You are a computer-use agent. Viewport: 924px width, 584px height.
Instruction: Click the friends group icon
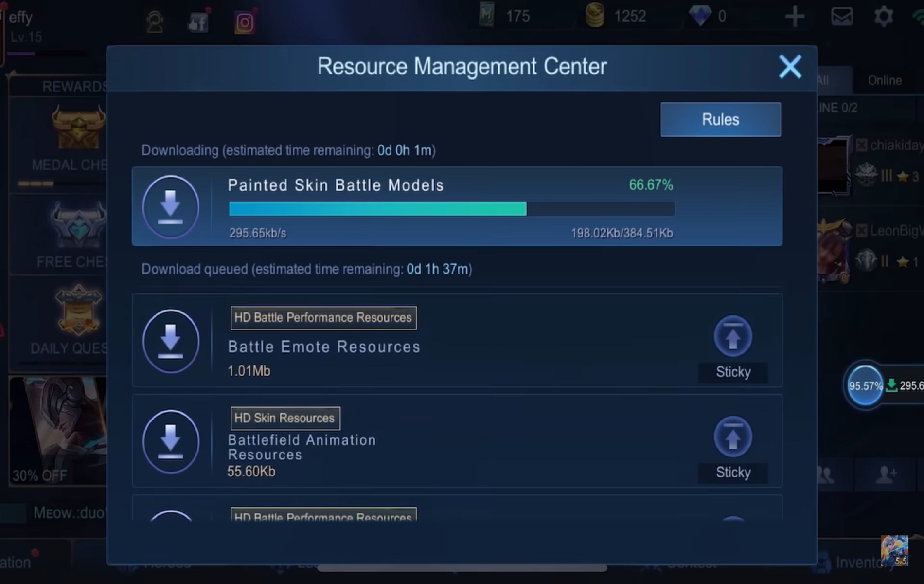(826, 474)
